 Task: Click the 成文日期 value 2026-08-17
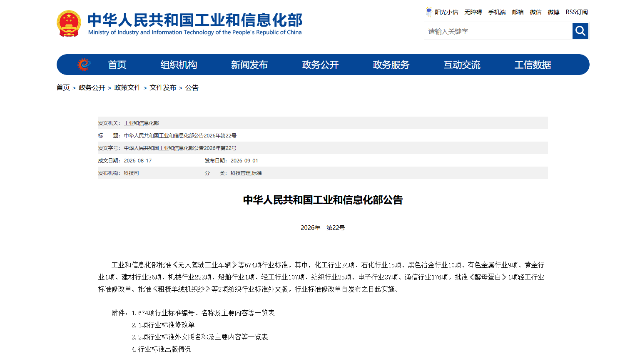pos(138,160)
